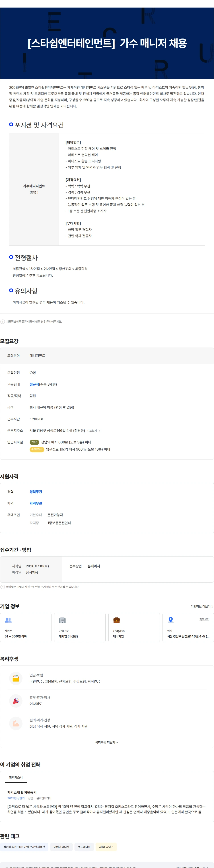
Task: Select the 잡아바 추천 TOP 기업 온라인 채용관 tag
Action: pos(24,847)
